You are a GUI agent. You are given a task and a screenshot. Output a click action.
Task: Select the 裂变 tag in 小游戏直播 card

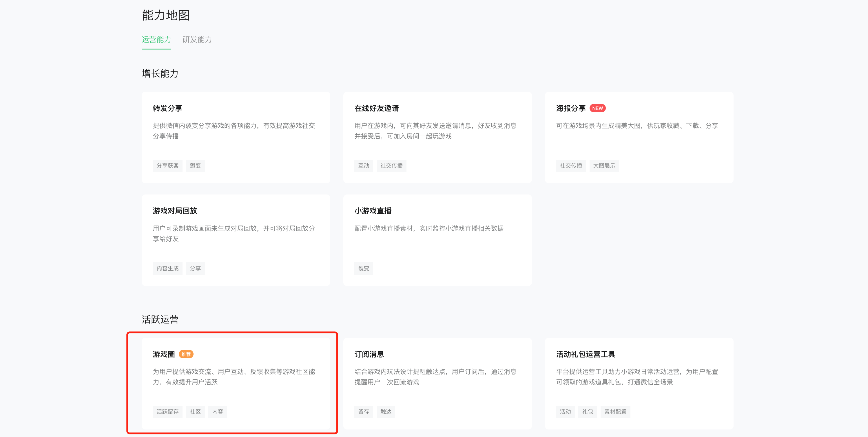click(364, 268)
